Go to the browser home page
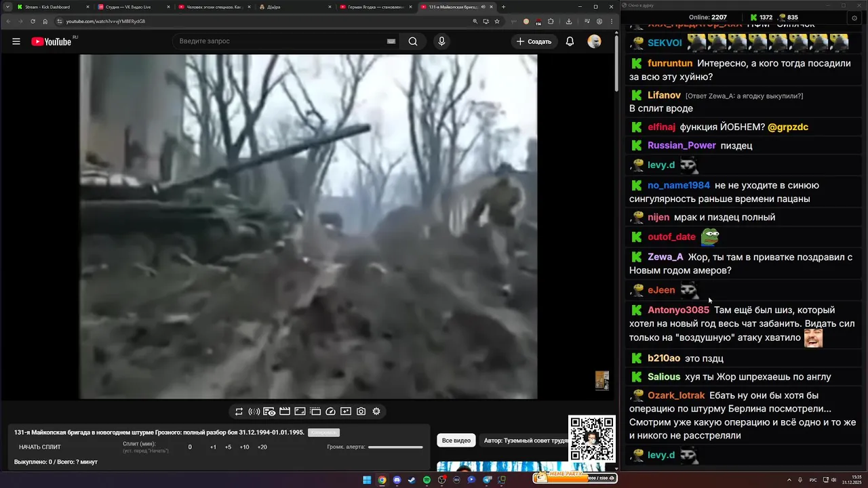 point(45,21)
